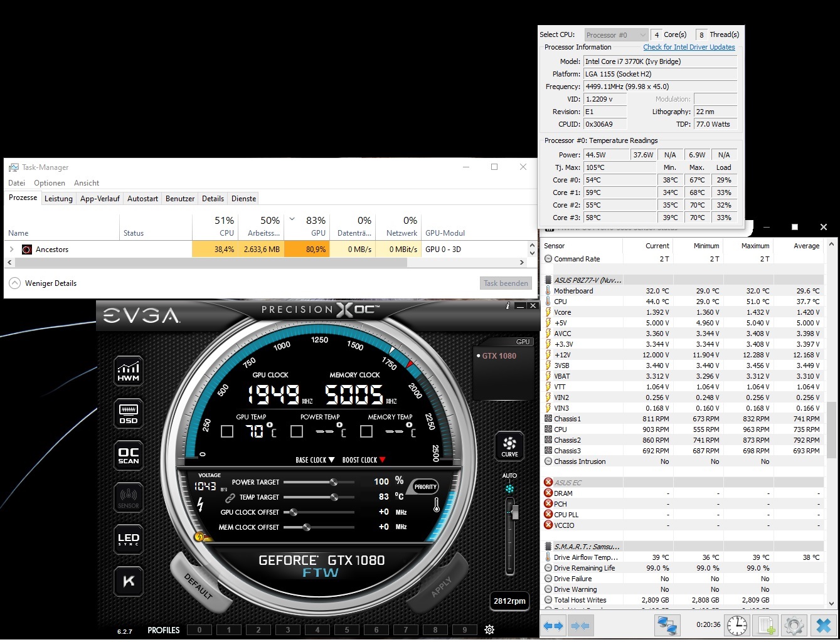Screen dimensions: 840x642
Task: Open LED Sync in Precision XOC
Action: [129, 539]
